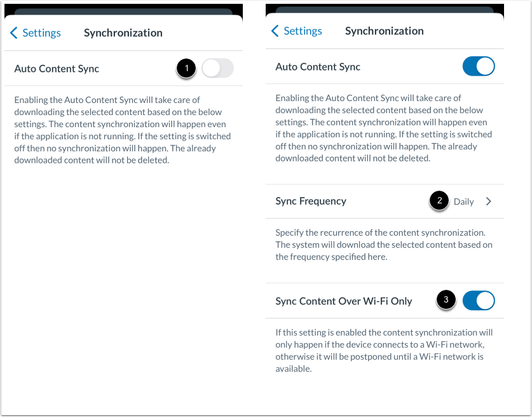Click the back chevron on the right panel
This screenshot has height=417, width=532.
click(276, 31)
